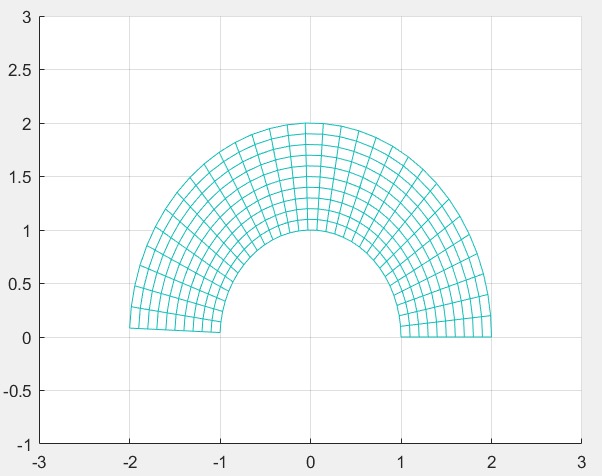Pick the y-axis tick label 0
602x476 pixels.
[26, 337]
